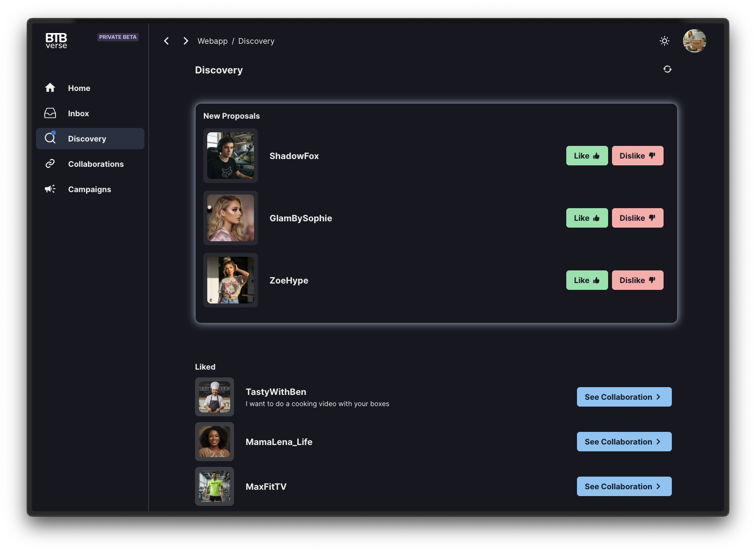
Task: Click the chevron on MaxFitTV's See Collaboration
Action: (660, 486)
